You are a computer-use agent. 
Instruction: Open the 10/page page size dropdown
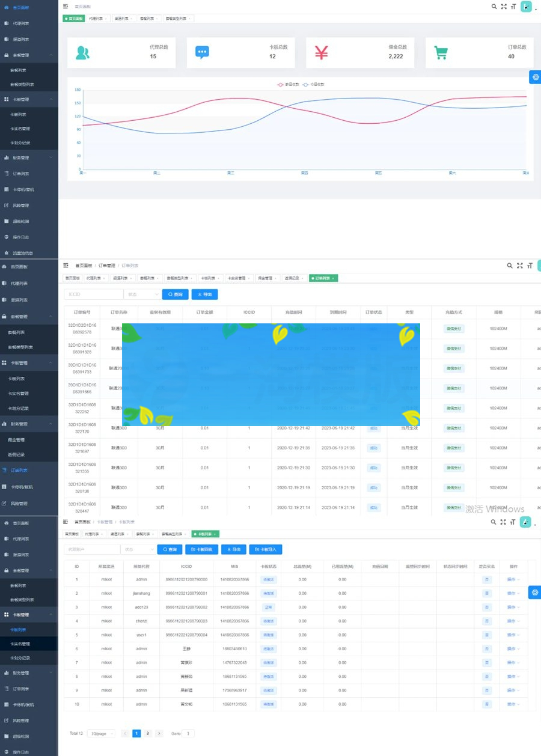tap(101, 734)
